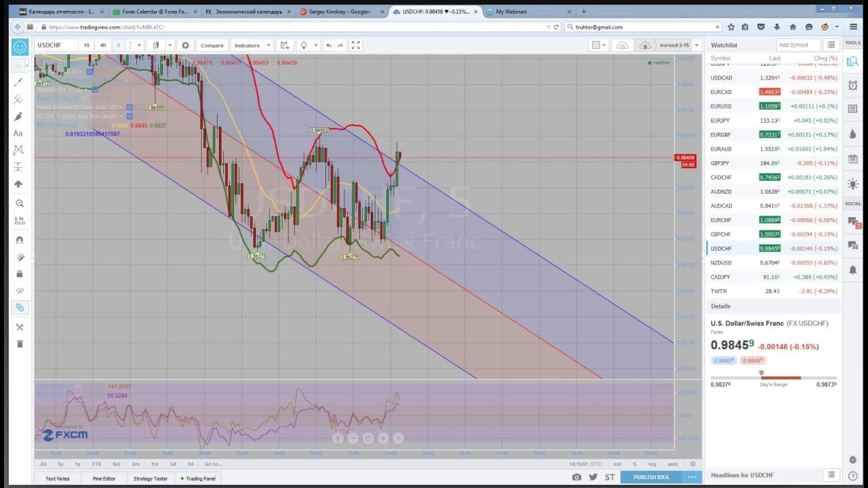Select GBPJPY row in watchlist
Screen dimensions: 868x488
coord(774,163)
